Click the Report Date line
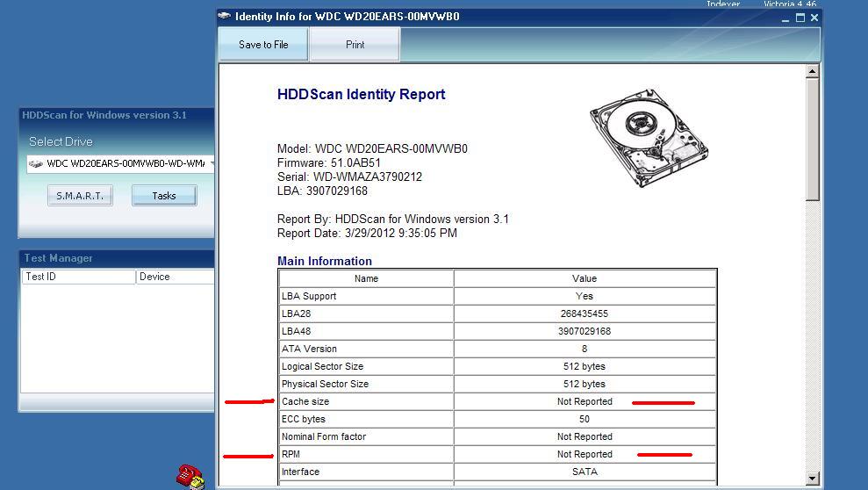Image resolution: width=868 pixels, height=490 pixels. click(367, 233)
